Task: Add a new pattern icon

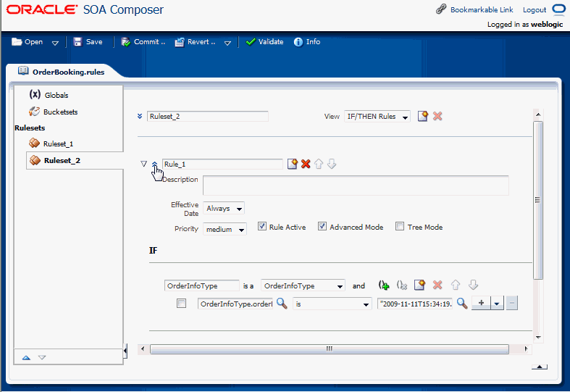Action: [419, 285]
